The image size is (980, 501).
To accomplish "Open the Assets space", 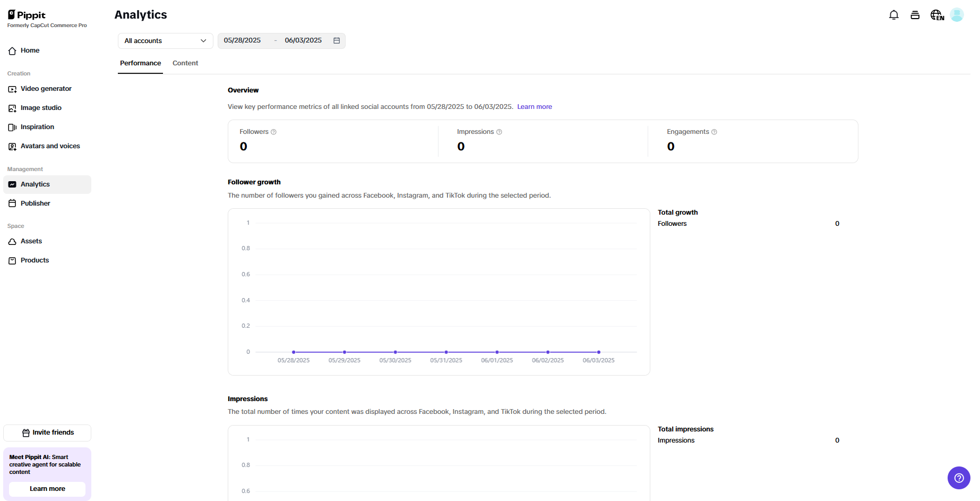I will (x=31, y=241).
